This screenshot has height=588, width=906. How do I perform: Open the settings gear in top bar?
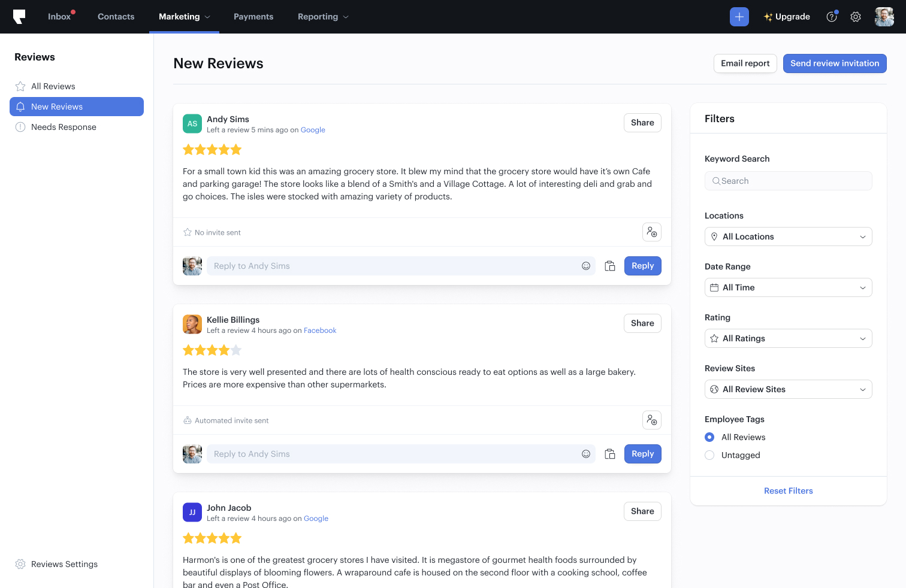(856, 17)
